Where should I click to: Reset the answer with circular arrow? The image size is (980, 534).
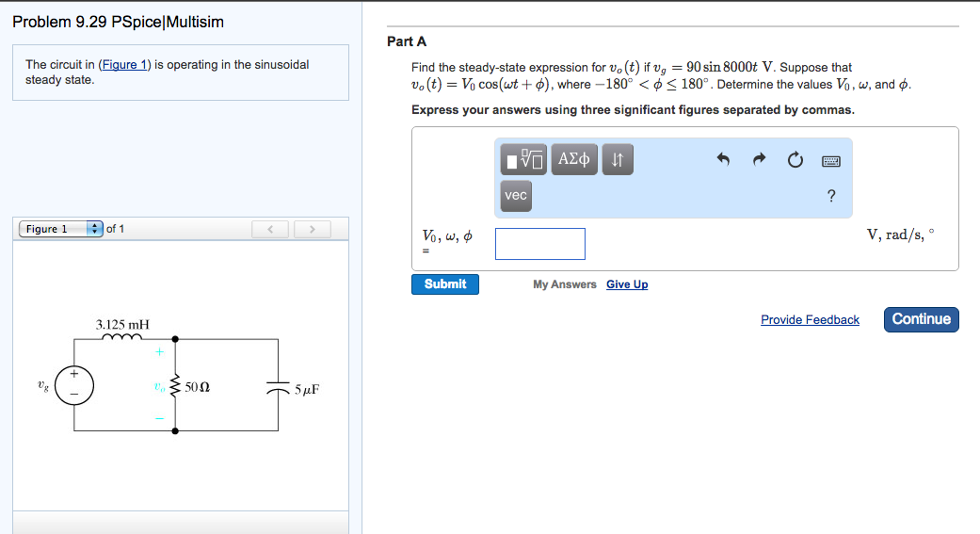[x=795, y=160]
